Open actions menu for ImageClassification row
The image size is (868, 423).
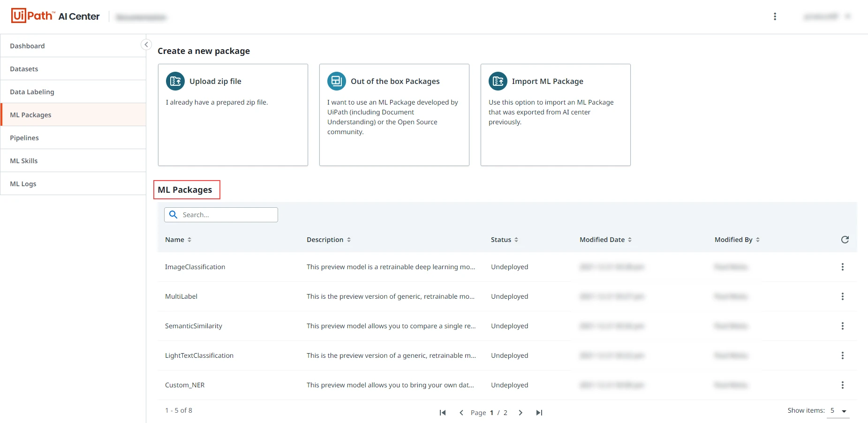(843, 267)
